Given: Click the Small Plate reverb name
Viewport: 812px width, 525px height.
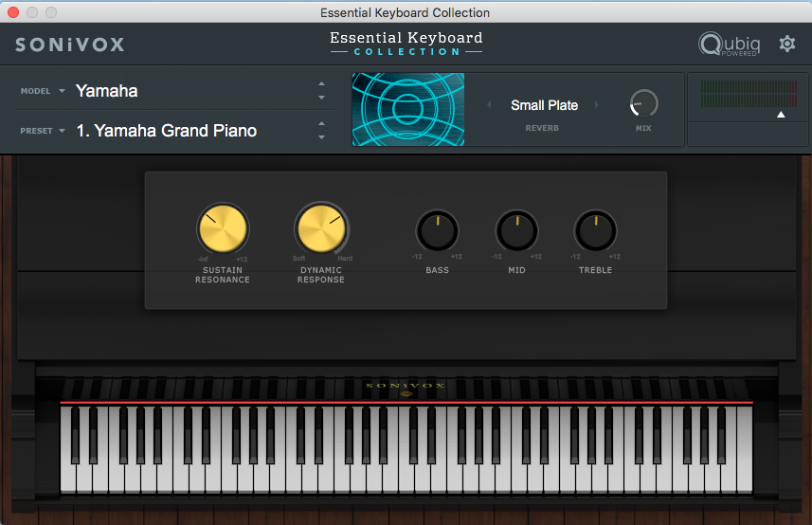Looking at the screenshot, I should coord(544,105).
